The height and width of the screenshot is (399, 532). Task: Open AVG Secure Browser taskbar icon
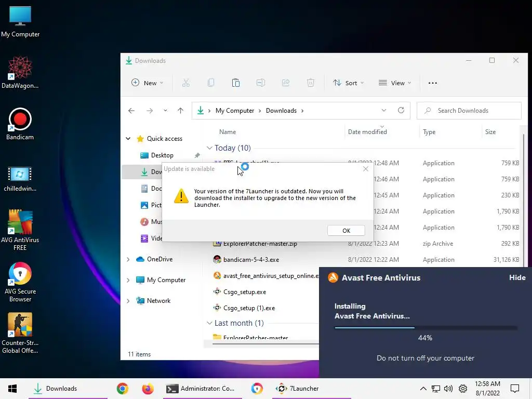[257, 389]
